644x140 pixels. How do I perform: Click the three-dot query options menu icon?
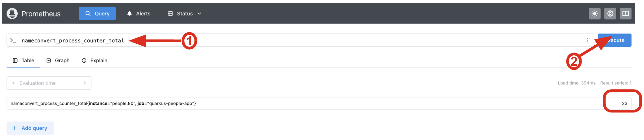[x=587, y=40]
